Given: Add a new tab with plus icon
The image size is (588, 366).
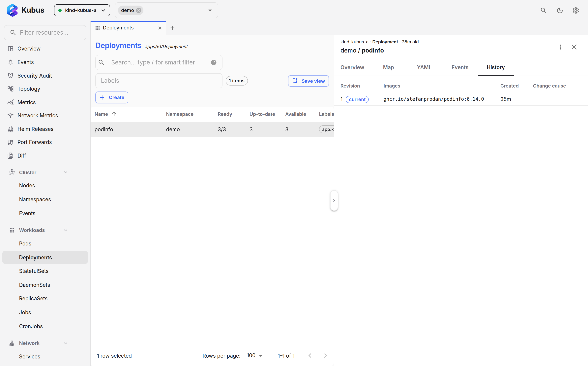Looking at the screenshot, I should click(172, 28).
